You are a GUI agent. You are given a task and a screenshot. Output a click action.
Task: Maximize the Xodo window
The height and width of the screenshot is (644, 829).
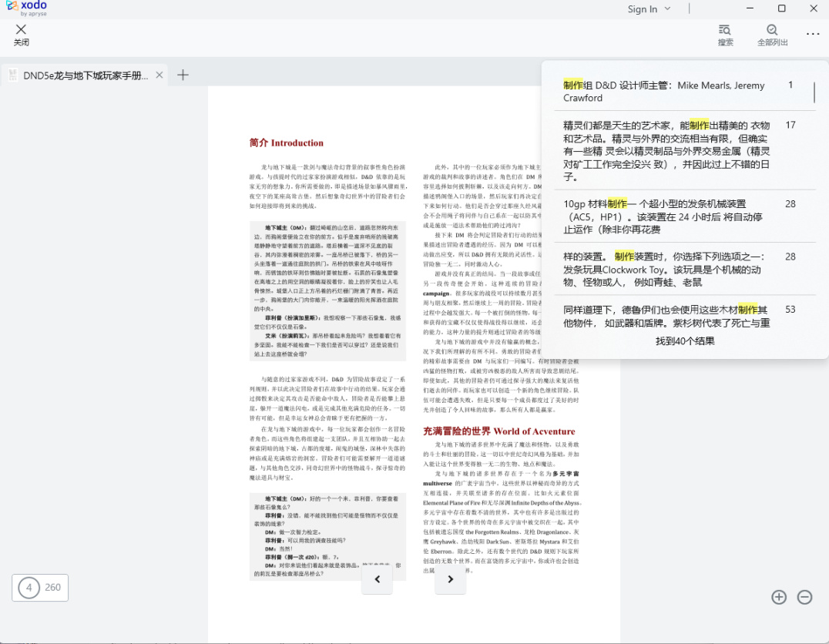[781, 8]
